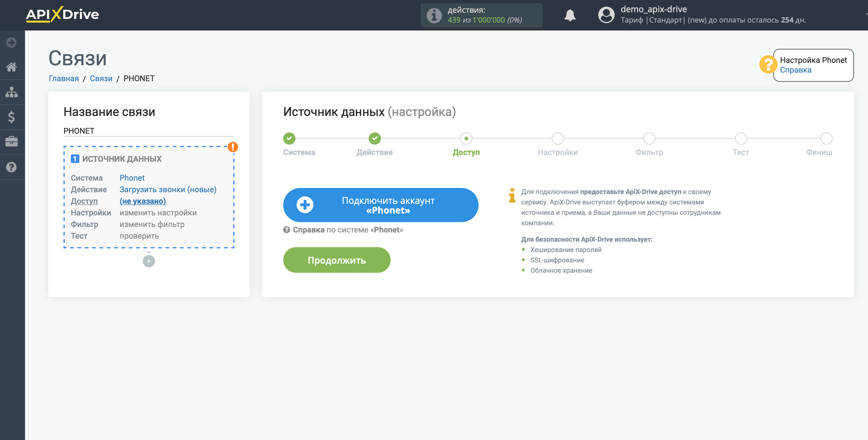Click the user avatar icon
Screen dimensions: 868x440
point(606,15)
